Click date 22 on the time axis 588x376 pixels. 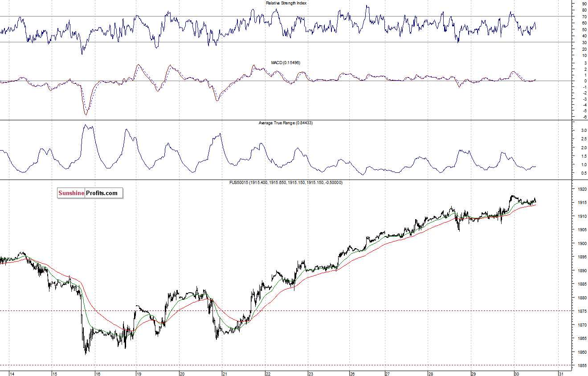[268, 373]
